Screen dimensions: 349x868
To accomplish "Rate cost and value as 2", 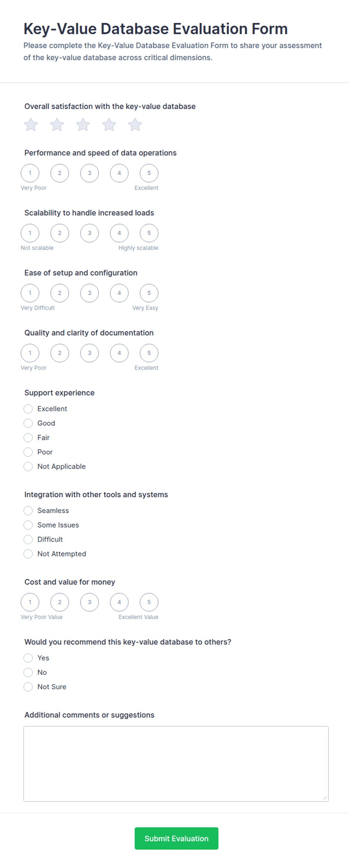I will coord(60,602).
